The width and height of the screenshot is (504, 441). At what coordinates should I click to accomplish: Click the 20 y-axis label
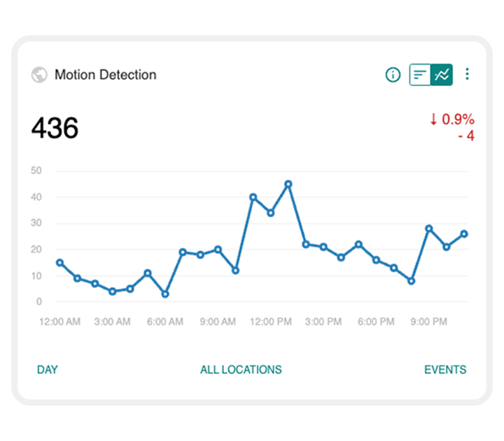point(37,249)
